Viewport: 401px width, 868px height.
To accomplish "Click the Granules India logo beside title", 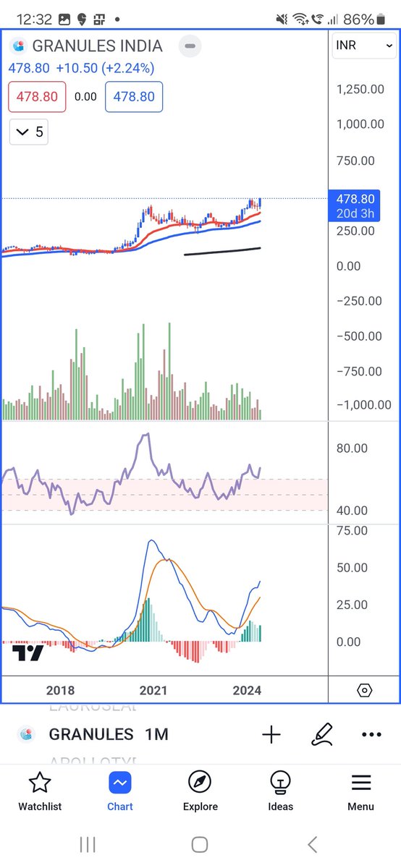I will click(x=18, y=46).
